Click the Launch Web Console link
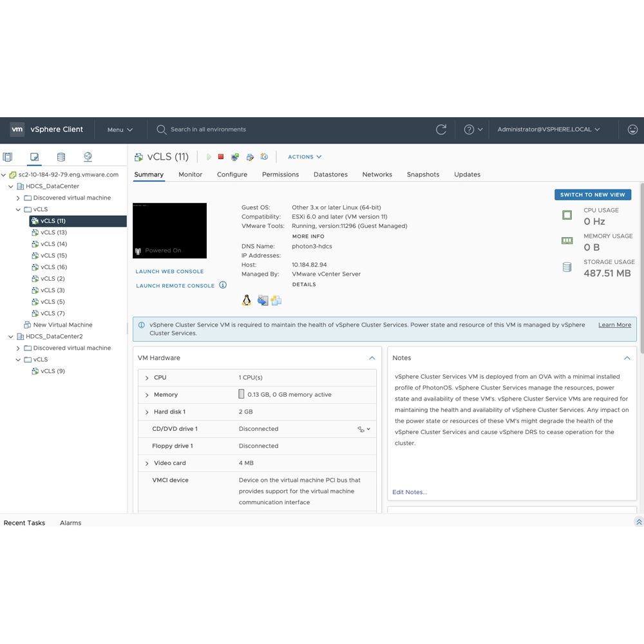The image size is (644, 644). [x=169, y=271]
